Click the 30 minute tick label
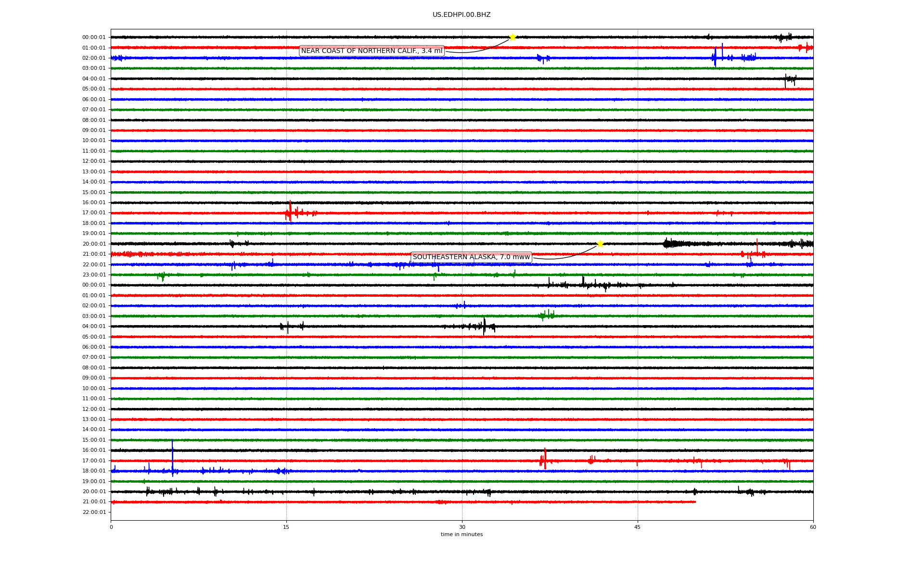Screen dimensions: 924x578 click(462, 527)
